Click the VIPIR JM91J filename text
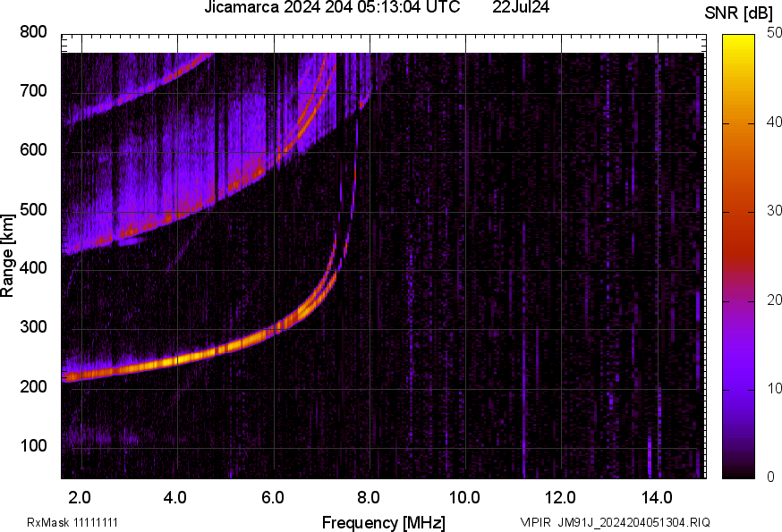 616,523
